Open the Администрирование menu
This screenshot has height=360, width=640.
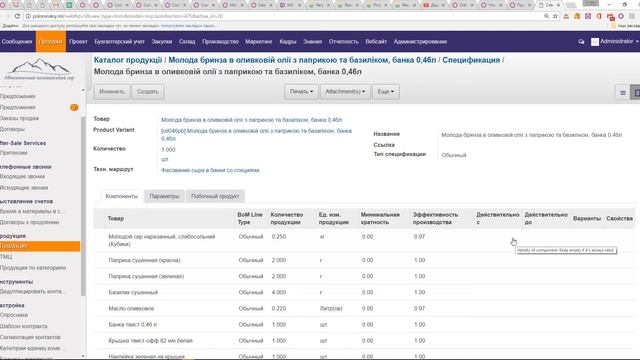coord(420,42)
